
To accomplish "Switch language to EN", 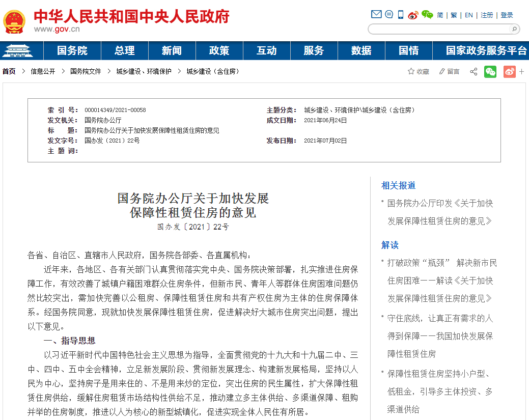I will (x=468, y=15).
